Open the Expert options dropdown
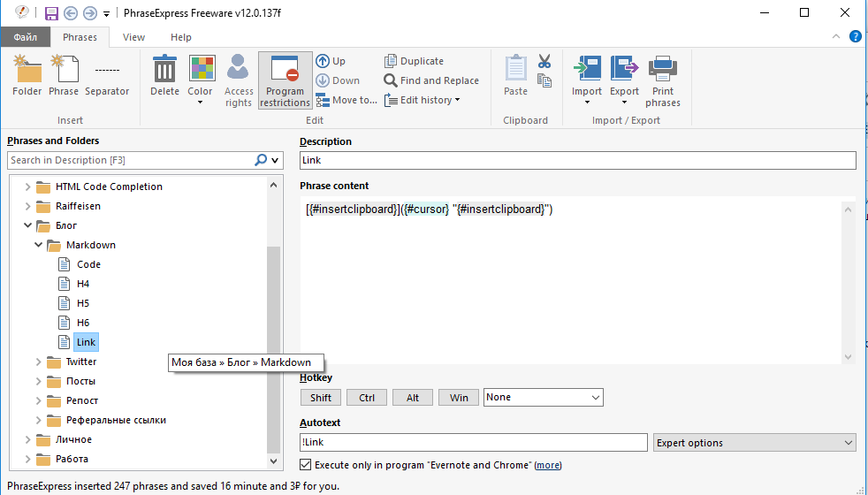This screenshot has width=868, height=495. coord(754,443)
